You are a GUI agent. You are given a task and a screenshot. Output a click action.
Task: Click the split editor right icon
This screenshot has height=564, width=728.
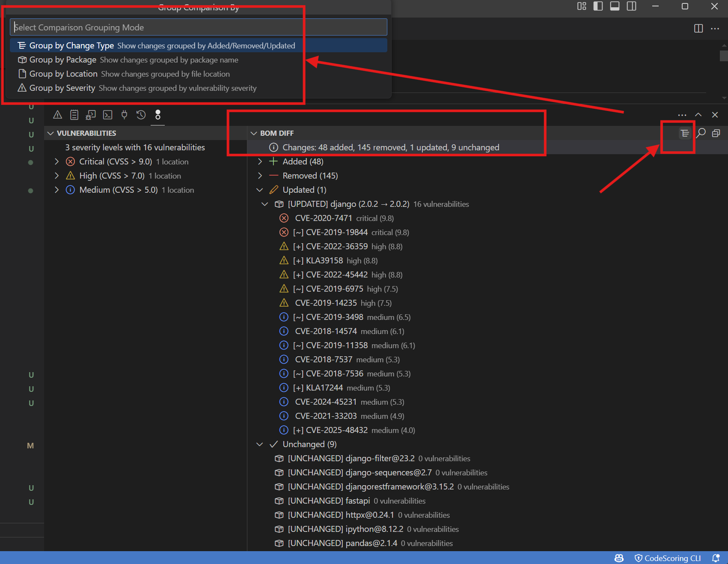pyautogui.click(x=698, y=28)
